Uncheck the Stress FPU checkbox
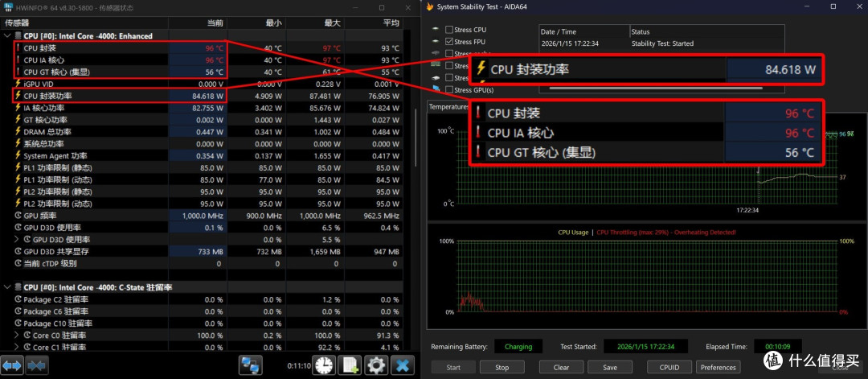This screenshot has width=868, height=379. [449, 42]
